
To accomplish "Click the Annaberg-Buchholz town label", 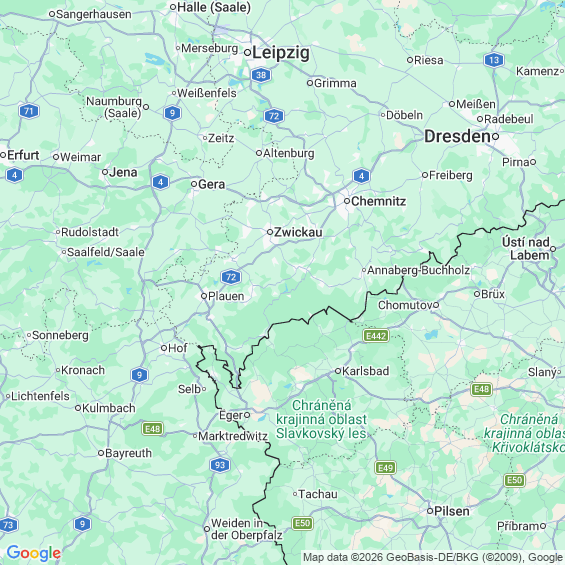I will point(418,270).
